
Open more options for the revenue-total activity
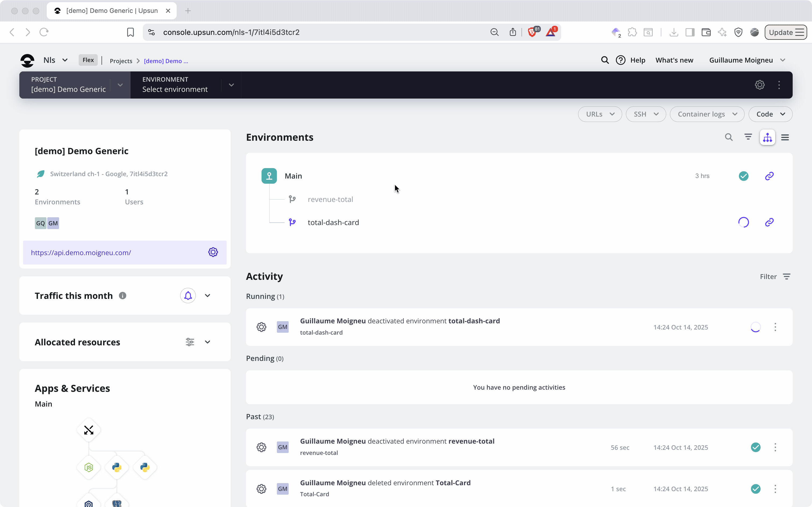tap(775, 447)
